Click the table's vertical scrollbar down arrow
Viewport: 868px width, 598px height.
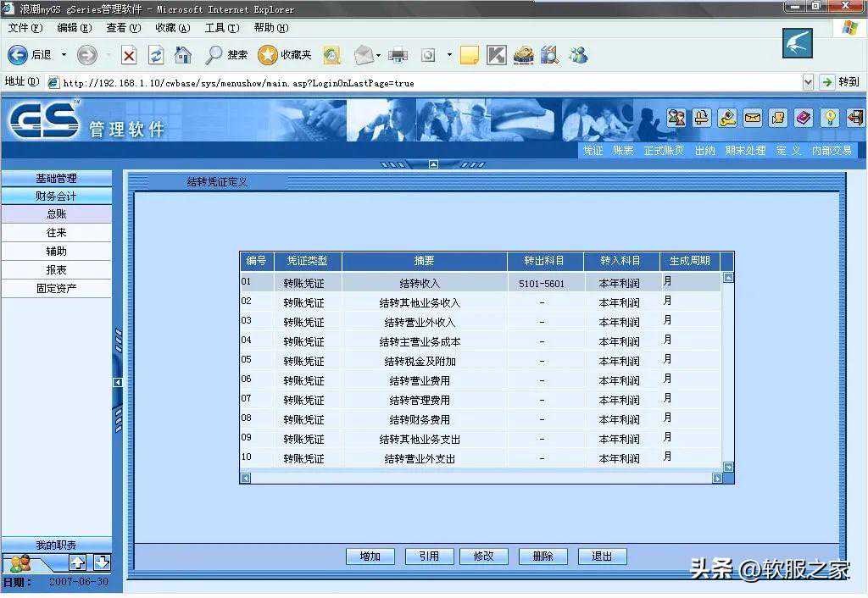click(727, 467)
